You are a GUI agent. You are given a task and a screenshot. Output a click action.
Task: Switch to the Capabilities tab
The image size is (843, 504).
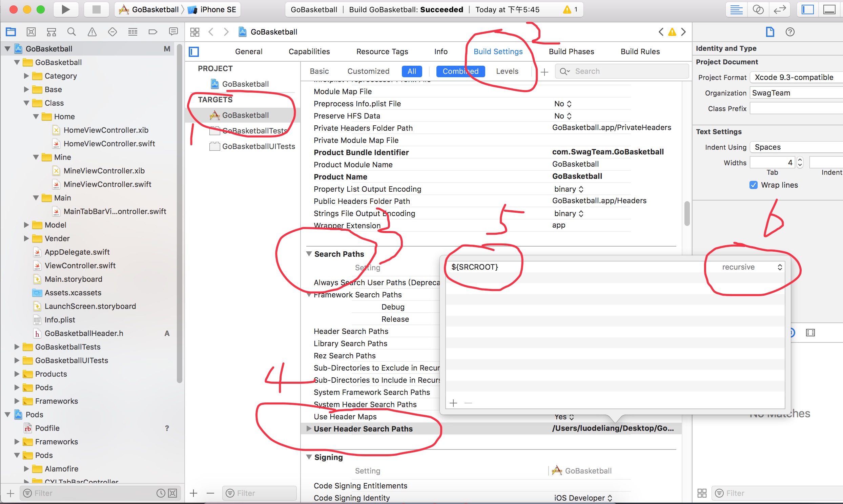pos(309,51)
